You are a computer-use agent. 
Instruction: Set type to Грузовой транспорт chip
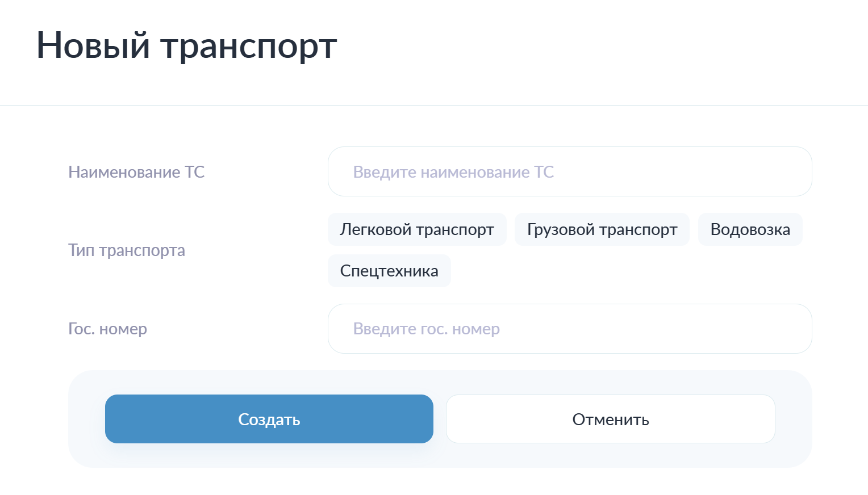pos(602,229)
